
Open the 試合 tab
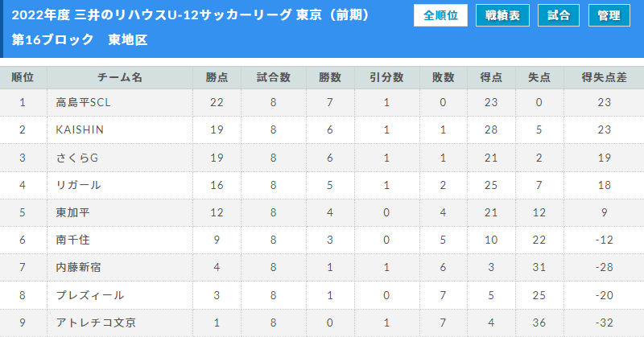(558, 15)
